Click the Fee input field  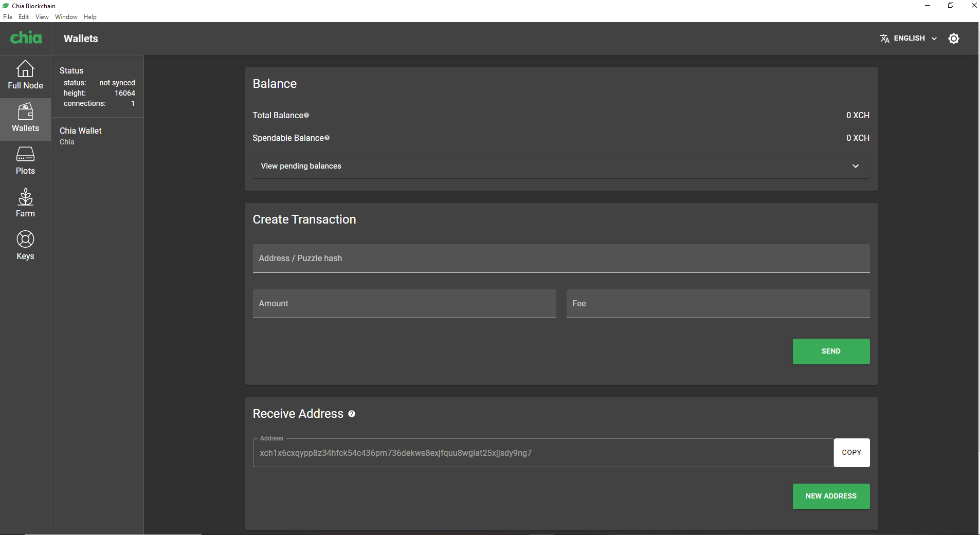point(718,304)
